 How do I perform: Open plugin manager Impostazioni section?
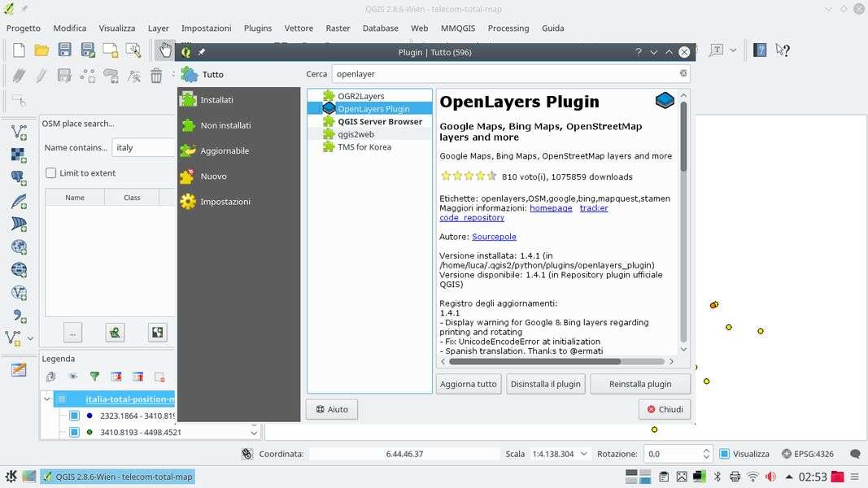point(225,202)
